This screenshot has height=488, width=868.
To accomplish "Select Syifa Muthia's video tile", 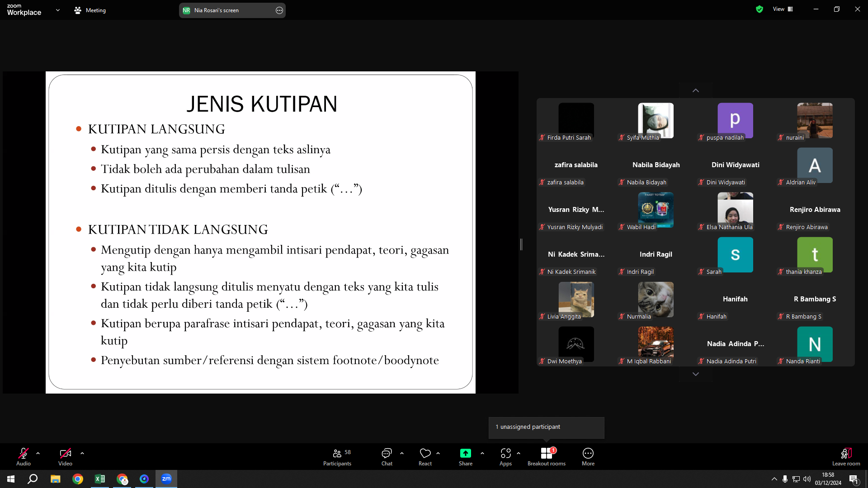I will (x=656, y=121).
